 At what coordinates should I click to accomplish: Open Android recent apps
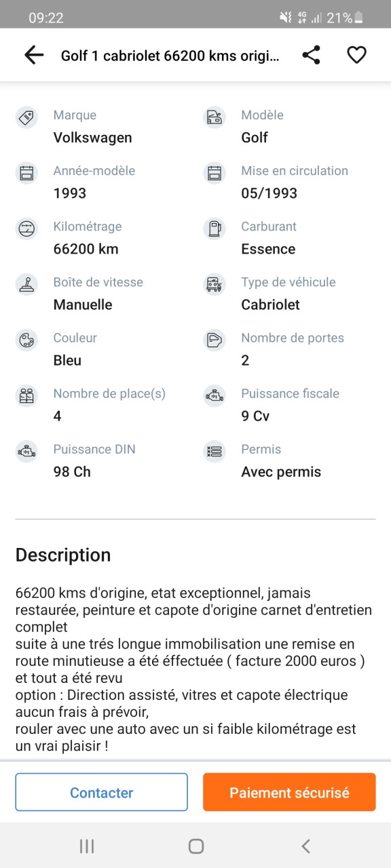[x=86, y=846]
